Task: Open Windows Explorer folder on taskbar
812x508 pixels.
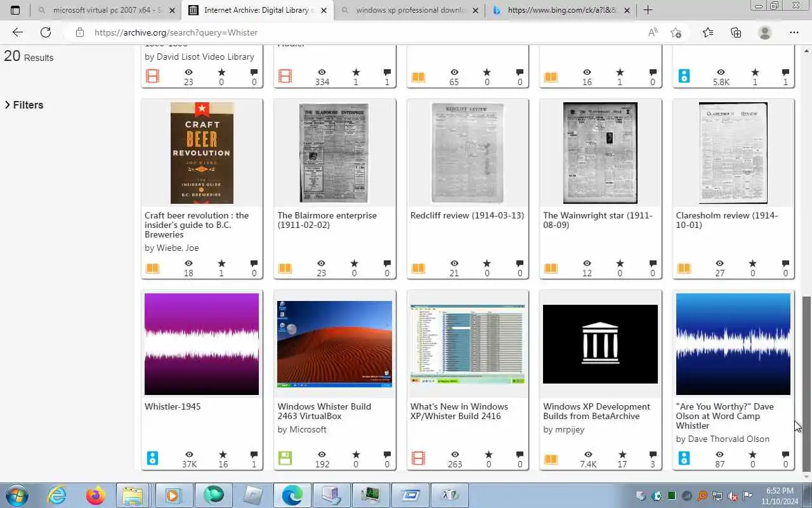Action: pyautogui.click(x=133, y=495)
